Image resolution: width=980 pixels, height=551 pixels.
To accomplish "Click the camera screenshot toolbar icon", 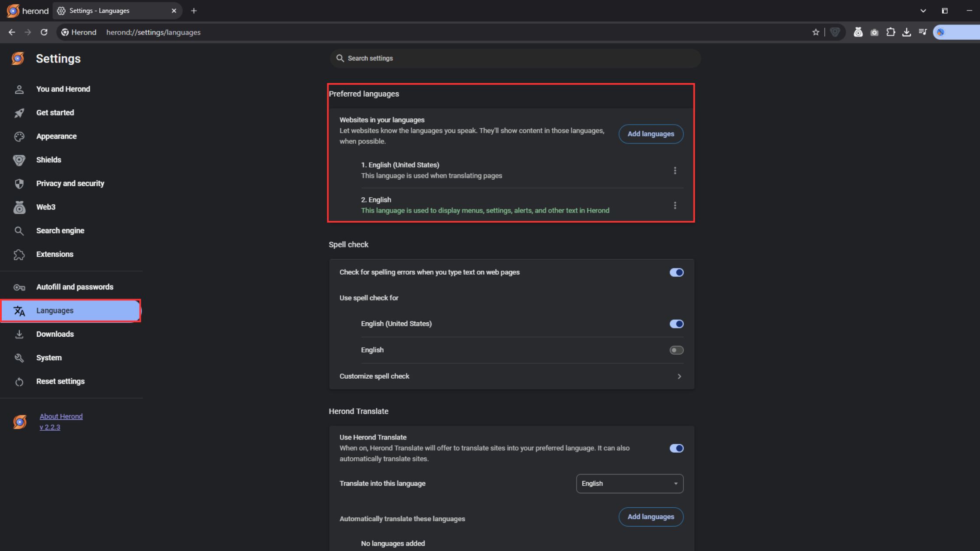I will click(x=874, y=32).
